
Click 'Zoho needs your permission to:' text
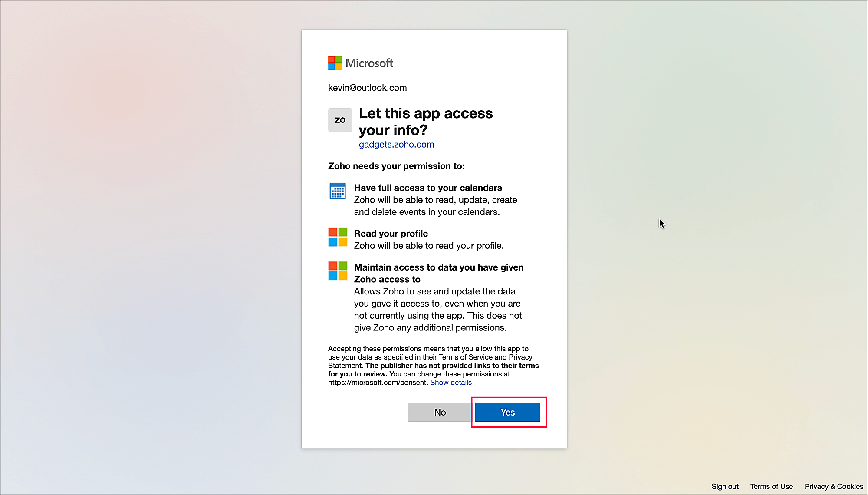pos(396,166)
